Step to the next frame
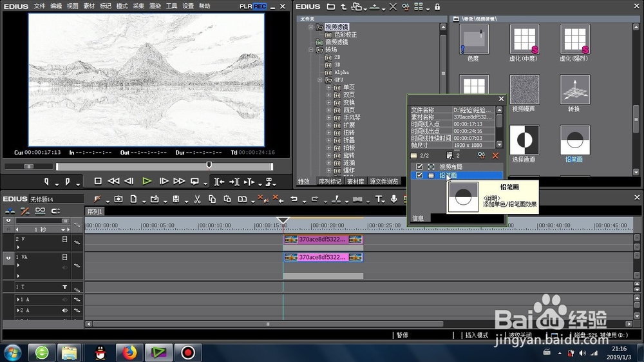The image size is (644, 362). (164, 181)
